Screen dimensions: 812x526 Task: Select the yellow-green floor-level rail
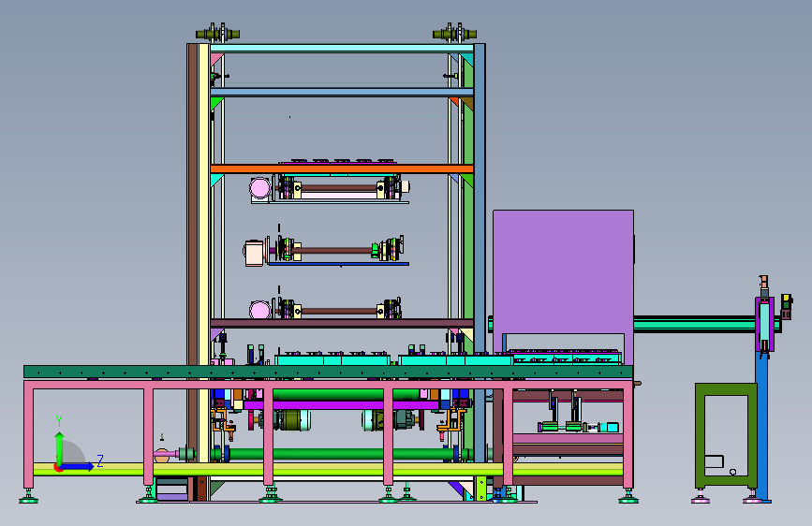(328, 470)
